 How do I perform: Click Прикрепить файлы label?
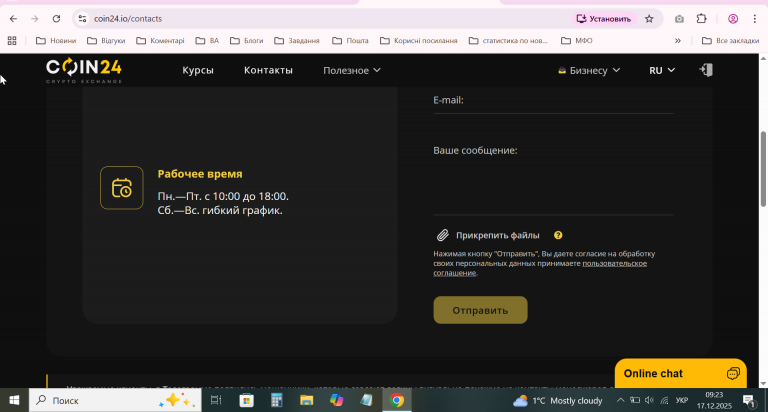click(498, 235)
